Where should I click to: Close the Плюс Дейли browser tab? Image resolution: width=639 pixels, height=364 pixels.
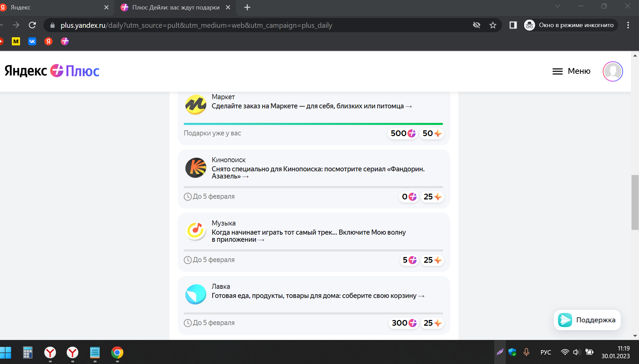pos(228,7)
